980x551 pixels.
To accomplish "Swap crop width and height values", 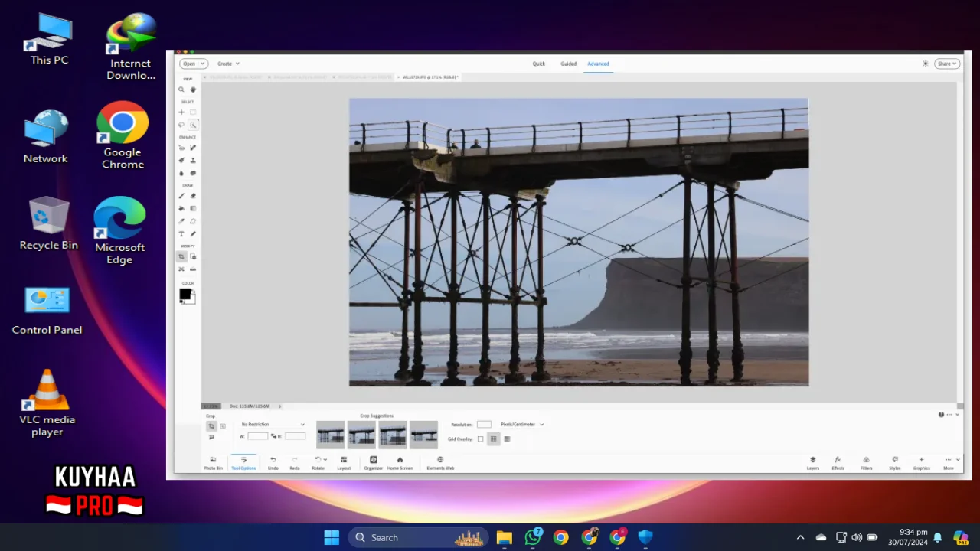I will coord(273,436).
